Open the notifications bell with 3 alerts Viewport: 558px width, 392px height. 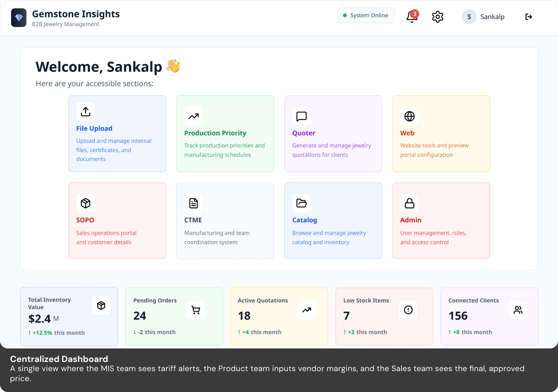[412, 17]
